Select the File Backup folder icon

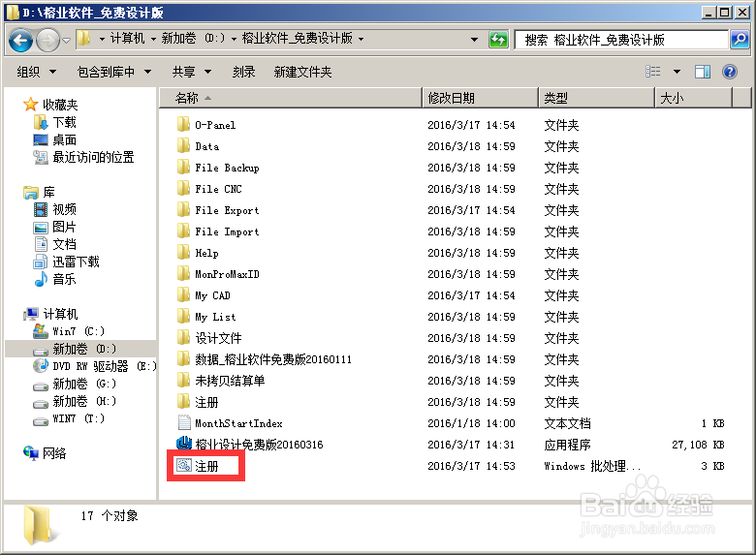tap(183, 168)
